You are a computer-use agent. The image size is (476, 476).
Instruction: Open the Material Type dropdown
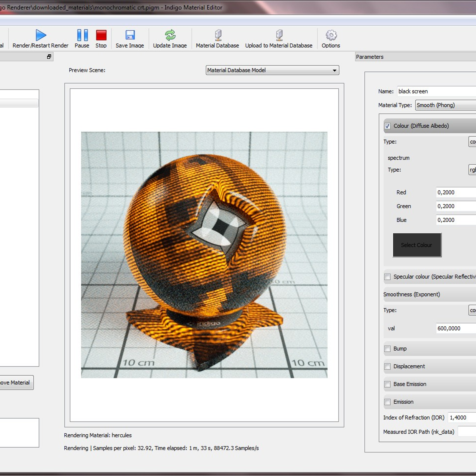coord(445,105)
